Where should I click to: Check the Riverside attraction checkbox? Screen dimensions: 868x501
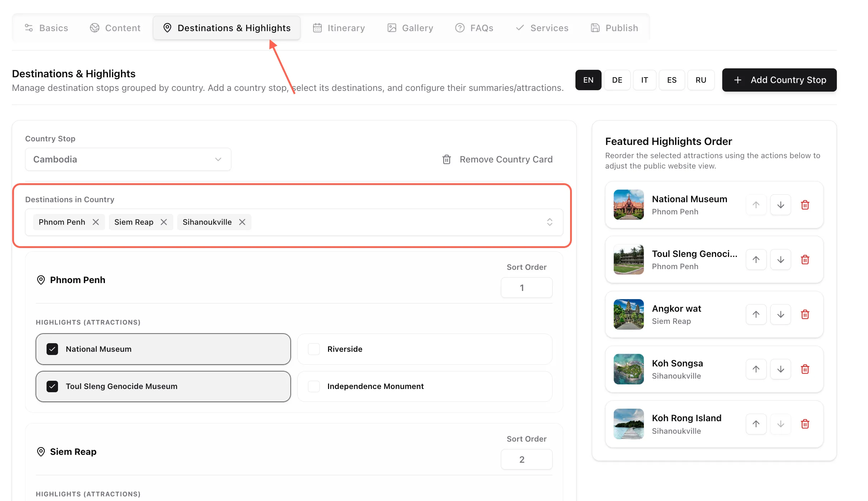click(x=314, y=349)
